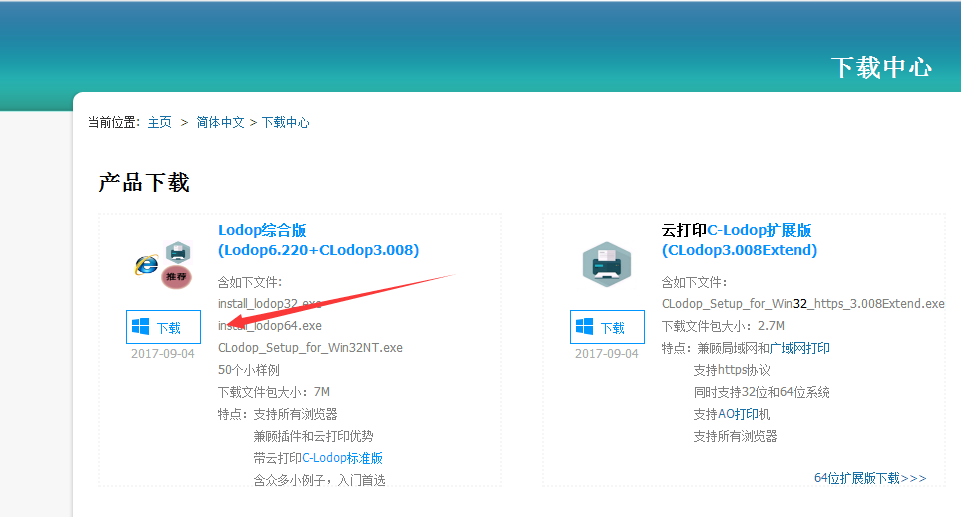Click the red 推荐 badge icon
The width and height of the screenshot is (961, 517).
coord(177,275)
